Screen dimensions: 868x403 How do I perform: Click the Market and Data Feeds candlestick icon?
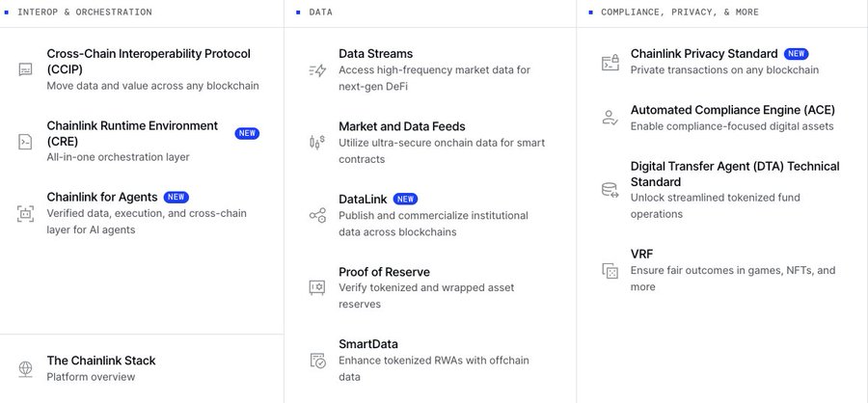tap(317, 143)
